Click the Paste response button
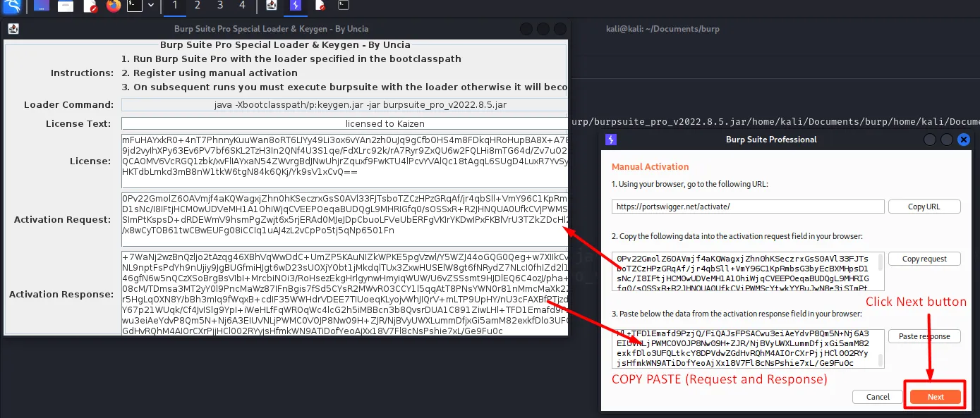 pos(924,336)
